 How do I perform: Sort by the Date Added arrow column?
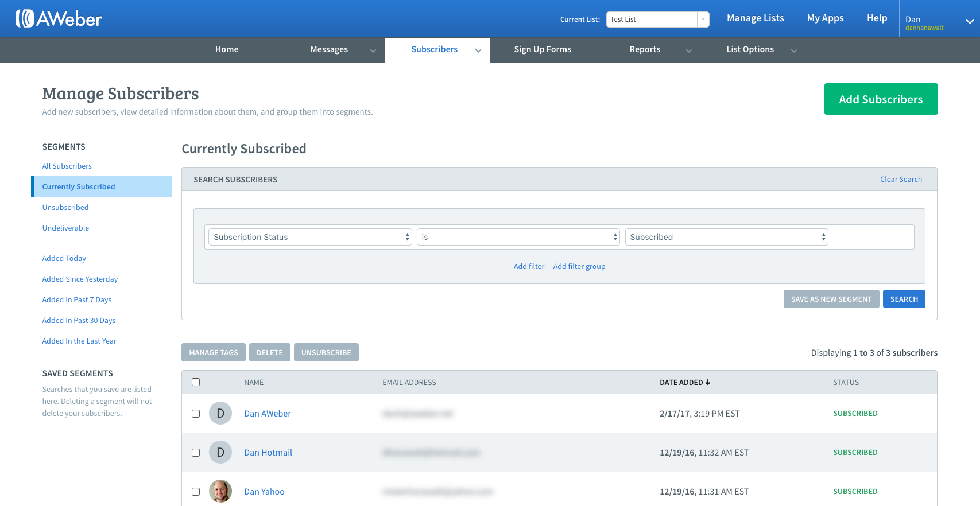tap(685, 382)
